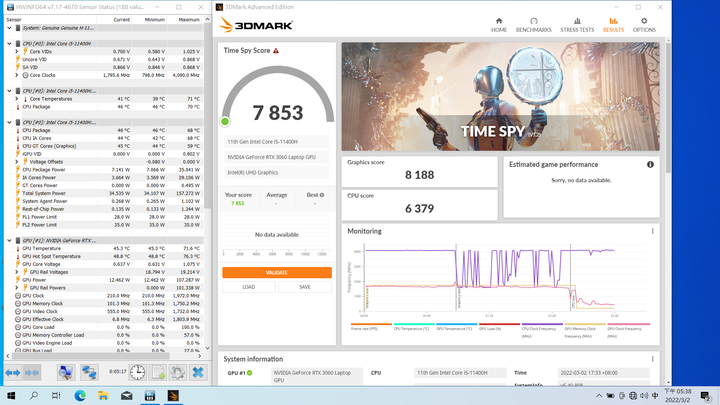The height and width of the screenshot is (405, 720).
Task: Expand the GPU Rail Voltages row
Action: click(17, 272)
